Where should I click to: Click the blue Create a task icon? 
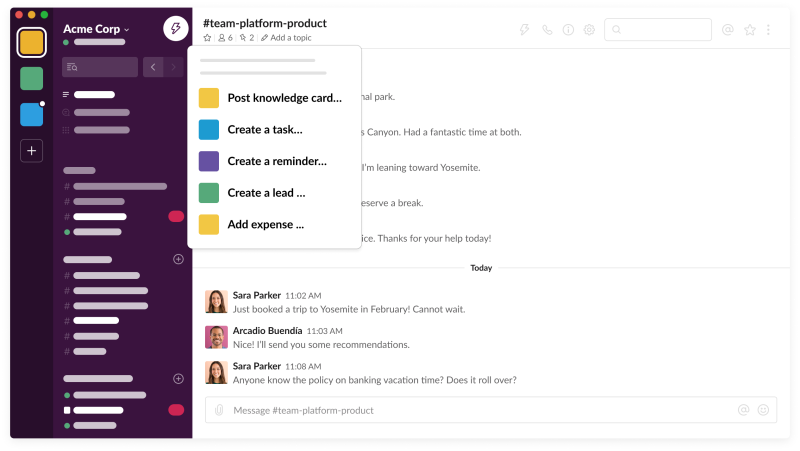pos(209,130)
